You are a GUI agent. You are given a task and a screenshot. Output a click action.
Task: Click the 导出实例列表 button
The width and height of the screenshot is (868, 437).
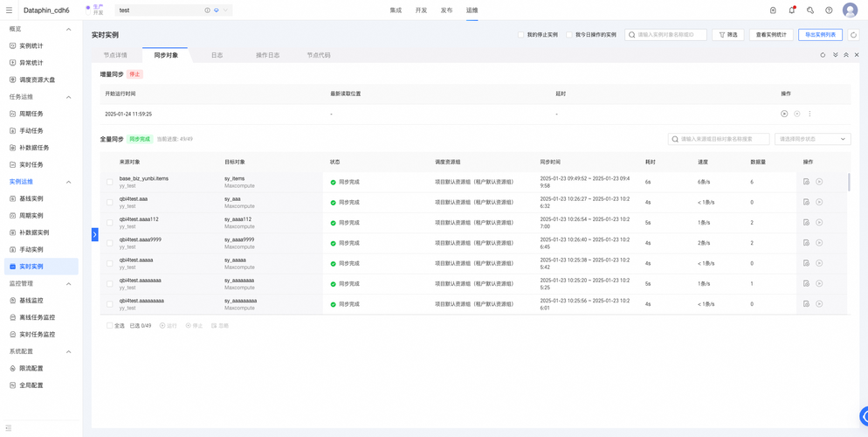tap(820, 35)
